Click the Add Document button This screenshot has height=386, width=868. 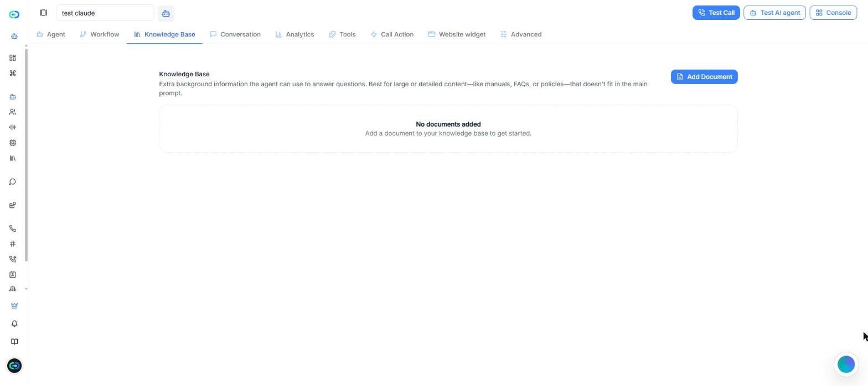pos(704,77)
